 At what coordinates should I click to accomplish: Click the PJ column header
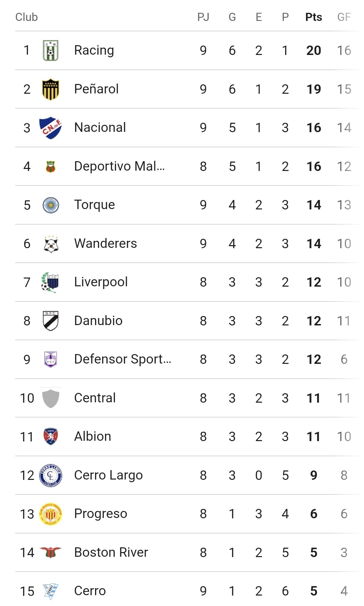click(x=203, y=17)
